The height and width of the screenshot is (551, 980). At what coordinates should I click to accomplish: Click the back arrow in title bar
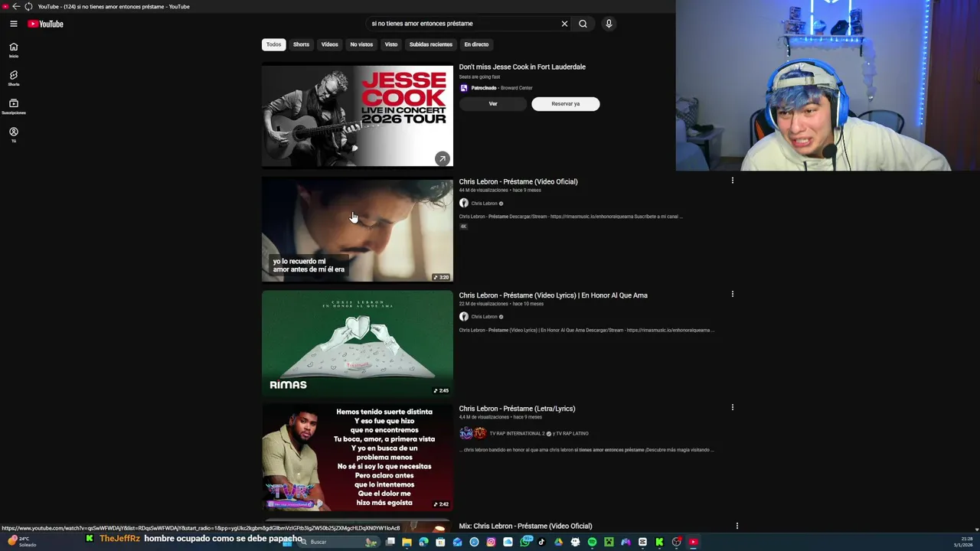coord(16,6)
